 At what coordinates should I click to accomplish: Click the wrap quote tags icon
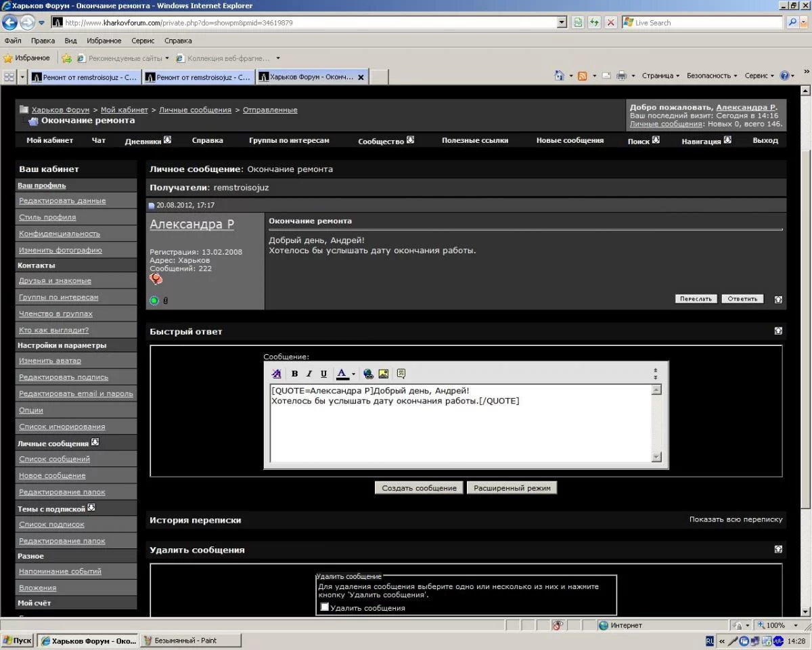pos(401,374)
